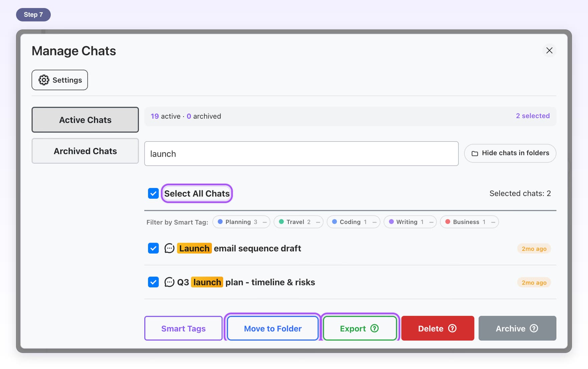This screenshot has height=369, width=588.
Task: Click the 19 active count text
Action: pyautogui.click(x=165, y=116)
